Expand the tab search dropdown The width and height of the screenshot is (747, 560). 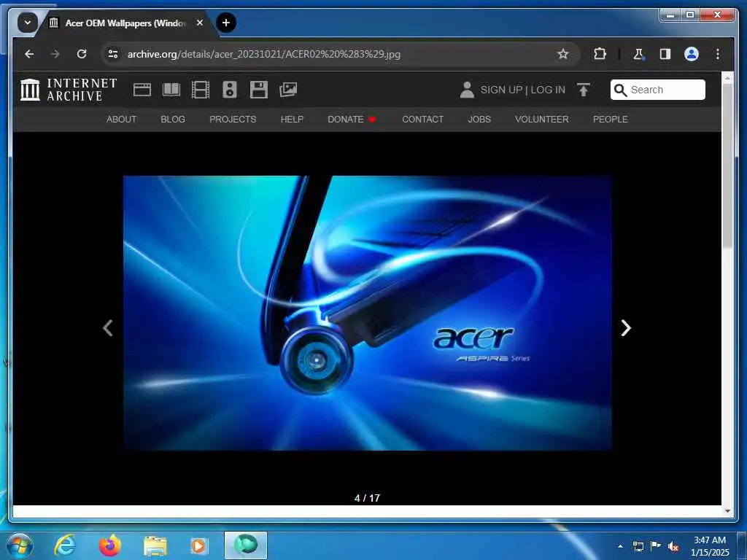tap(28, 23)
